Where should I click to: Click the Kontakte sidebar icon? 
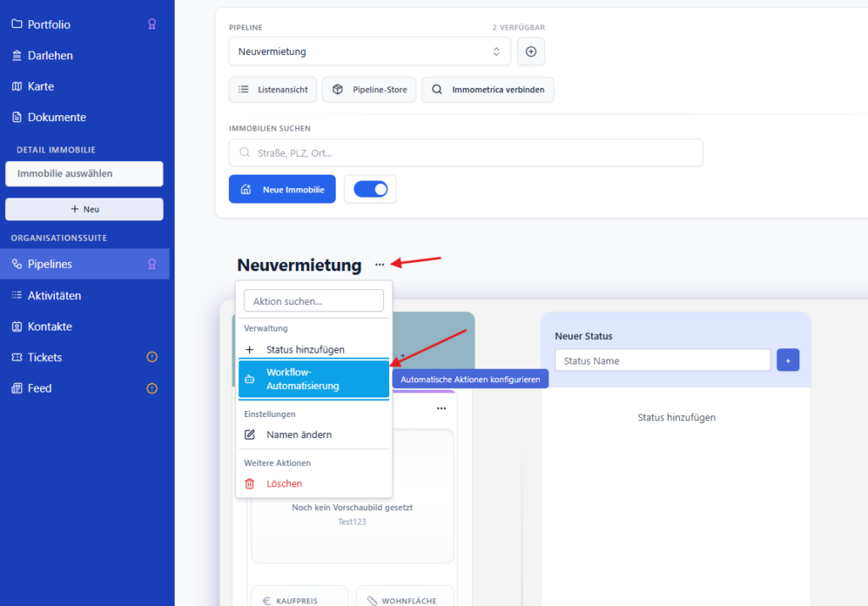point(17,325)
